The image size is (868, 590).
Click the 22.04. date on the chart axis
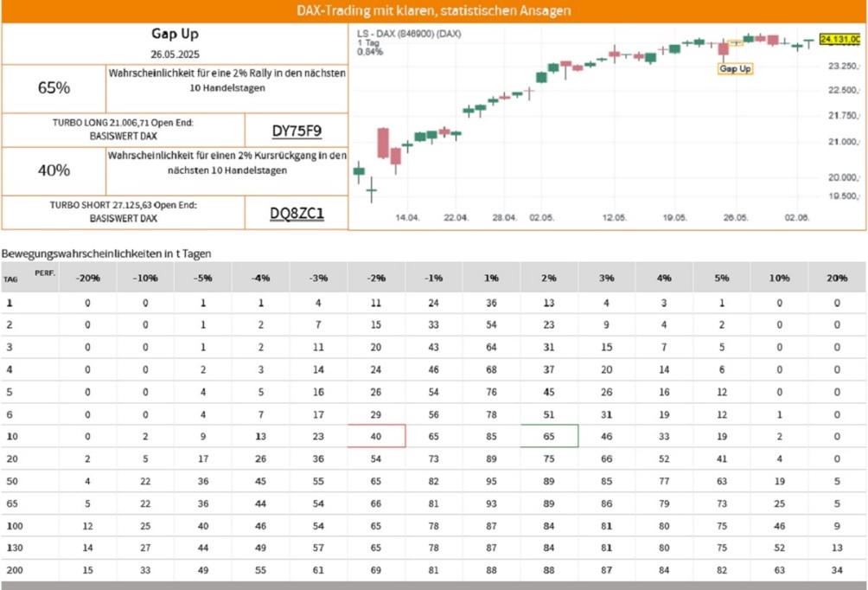coord(456,218)
